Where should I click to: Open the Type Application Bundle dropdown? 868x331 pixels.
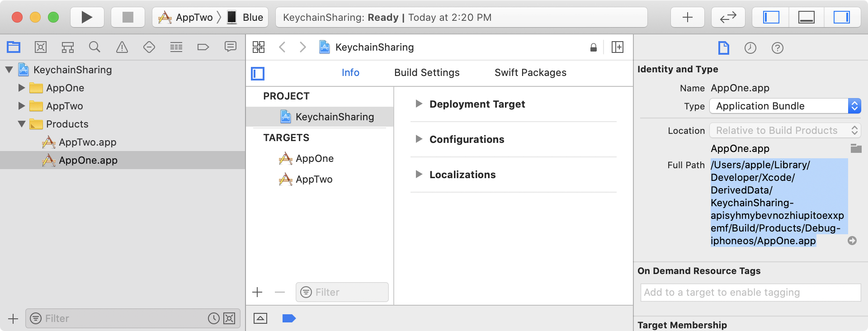click(785, 106)
